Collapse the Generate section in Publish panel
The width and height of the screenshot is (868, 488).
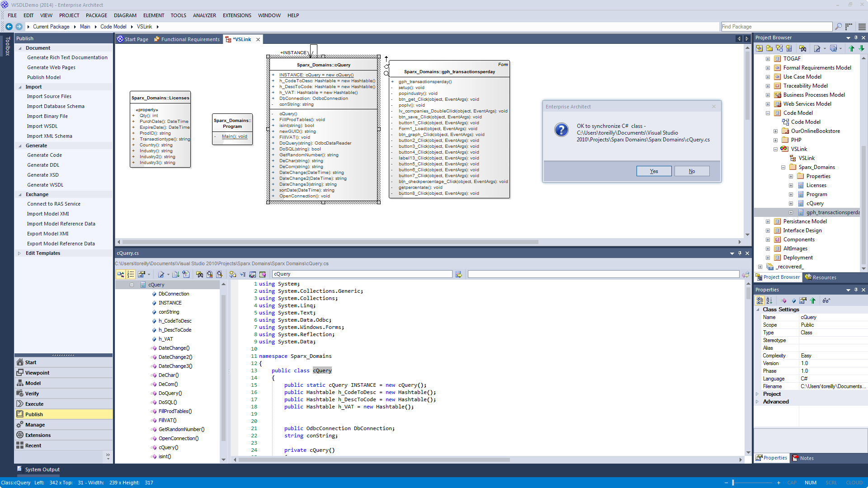coord(20,146)
